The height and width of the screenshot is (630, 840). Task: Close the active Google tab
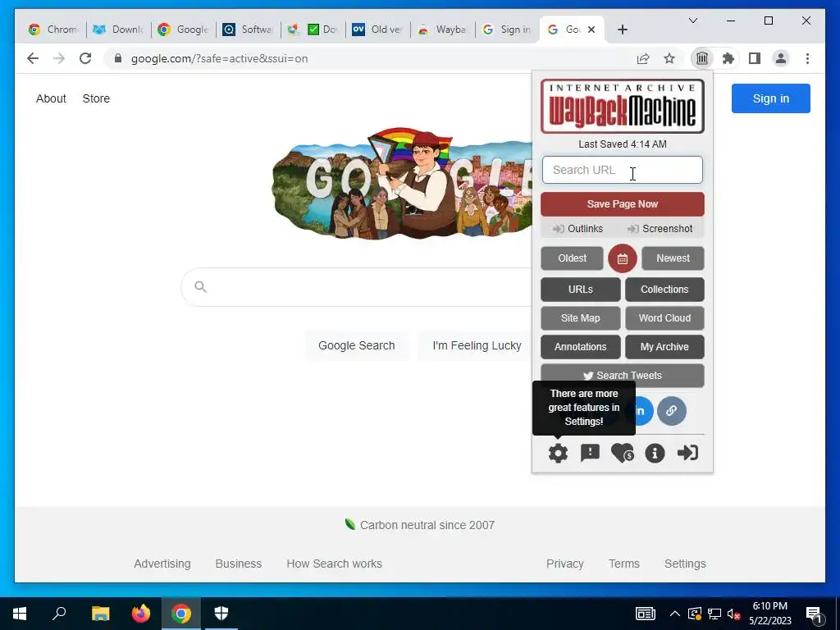pyautogui.click(x=591, y=30)
